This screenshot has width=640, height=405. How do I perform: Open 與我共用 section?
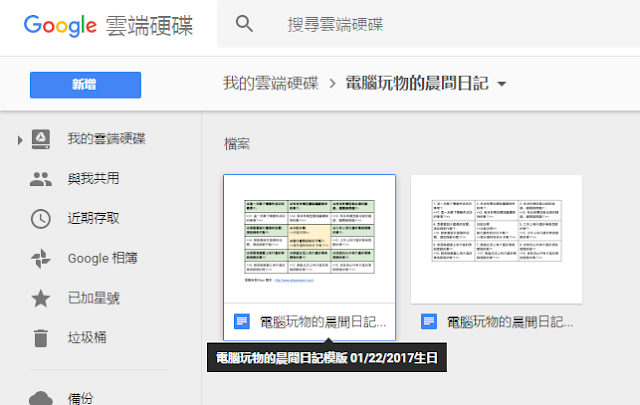93,178
